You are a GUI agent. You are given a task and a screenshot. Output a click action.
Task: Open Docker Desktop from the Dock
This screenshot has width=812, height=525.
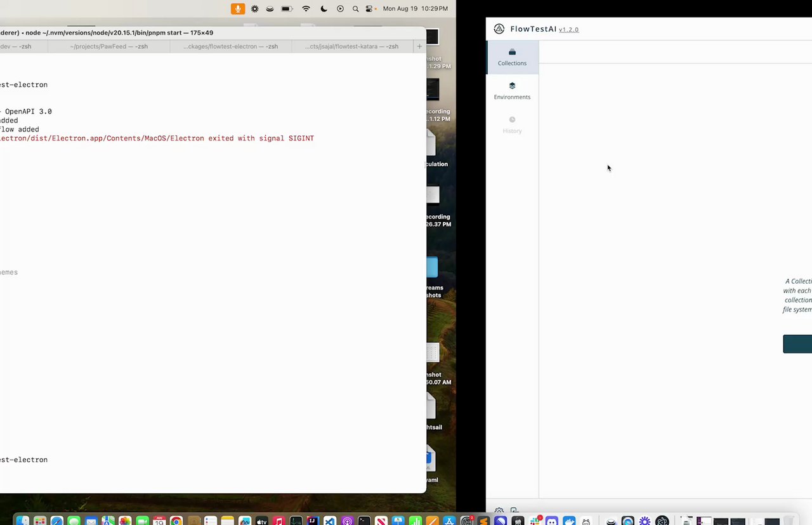point(569,521)
